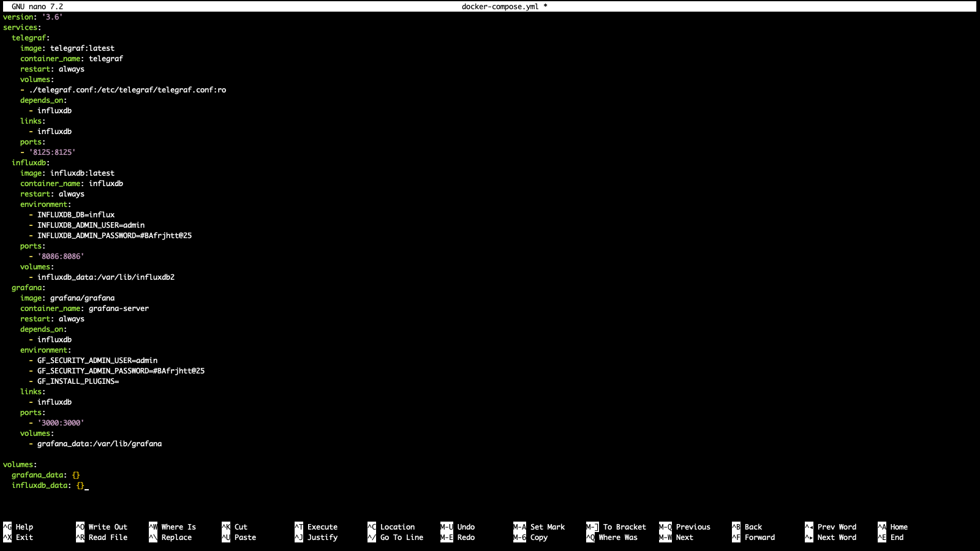
Task: Click the ^F Forward shortcut
Action: pyautogui.click(x=753, y=538)
